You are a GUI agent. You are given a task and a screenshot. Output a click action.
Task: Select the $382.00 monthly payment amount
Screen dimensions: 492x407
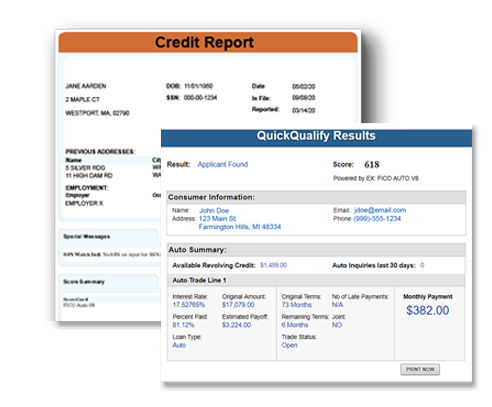pyautogui.click(x=428, y=310)
